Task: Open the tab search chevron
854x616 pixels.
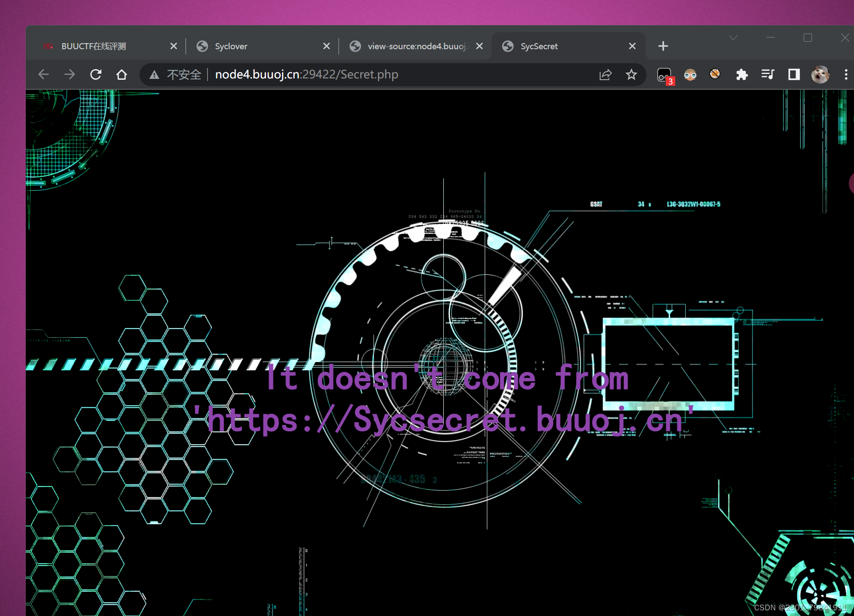Action: (x=734, y=38)
